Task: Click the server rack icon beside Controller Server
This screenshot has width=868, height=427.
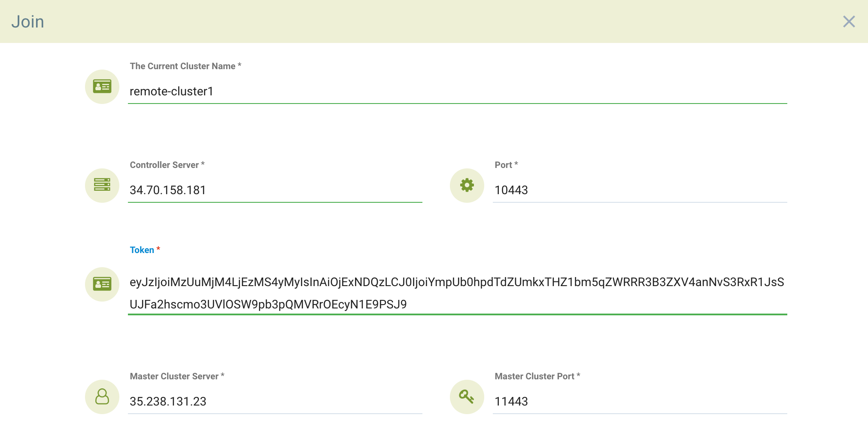Action: click(x=102, y=185)
